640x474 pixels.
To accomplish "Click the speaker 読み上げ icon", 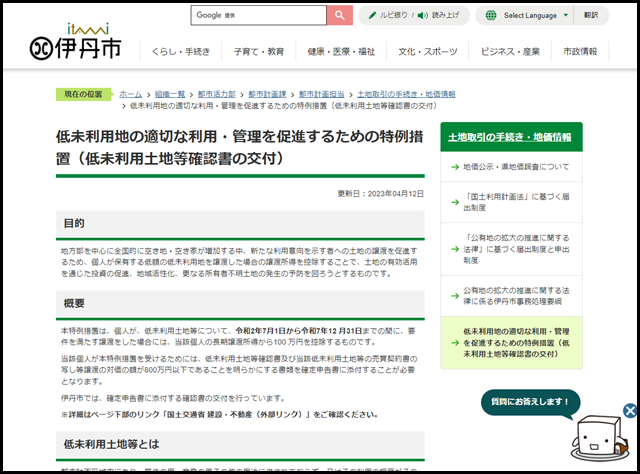I will coord(423,15).
